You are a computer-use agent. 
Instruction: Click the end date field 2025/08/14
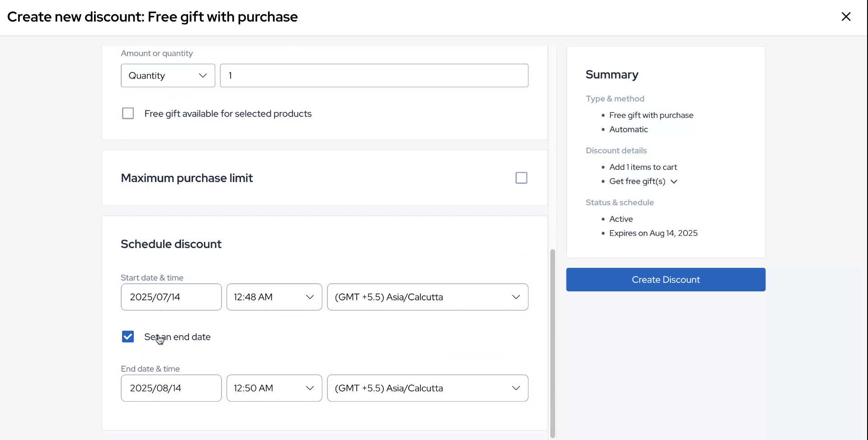[x=171, y=388]
